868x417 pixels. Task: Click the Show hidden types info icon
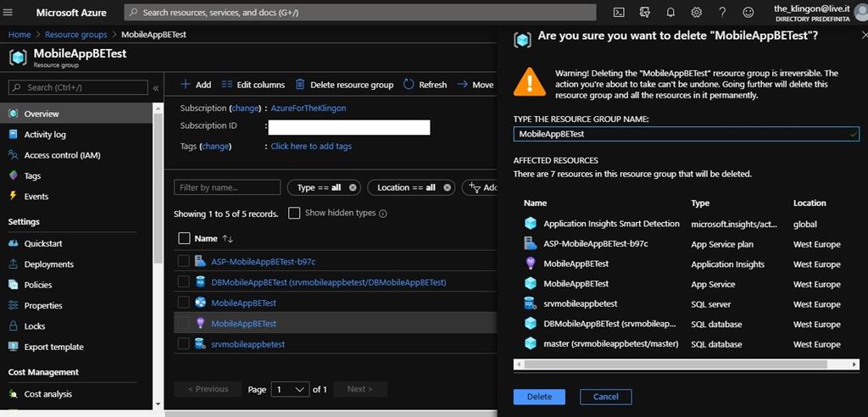click(x=383, y=214)
